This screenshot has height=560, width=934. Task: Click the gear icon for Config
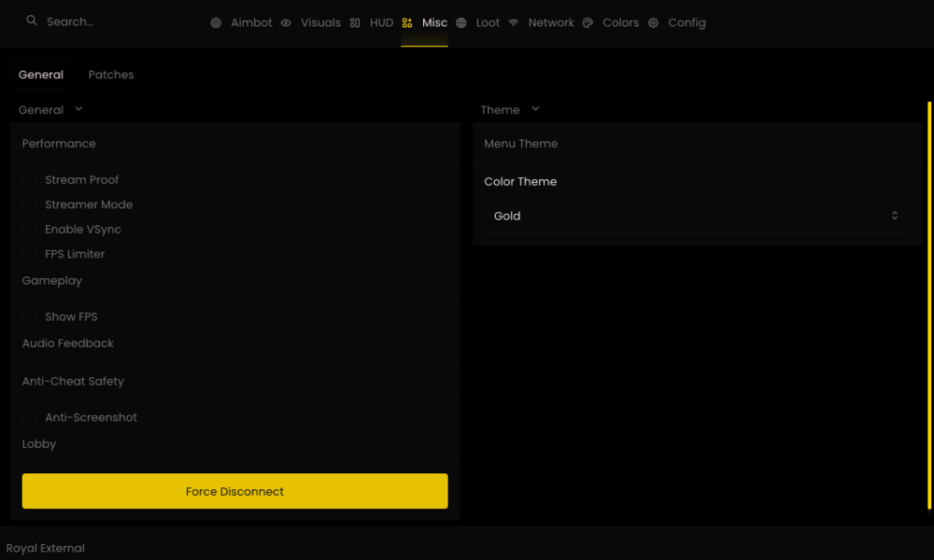[654, 22]
